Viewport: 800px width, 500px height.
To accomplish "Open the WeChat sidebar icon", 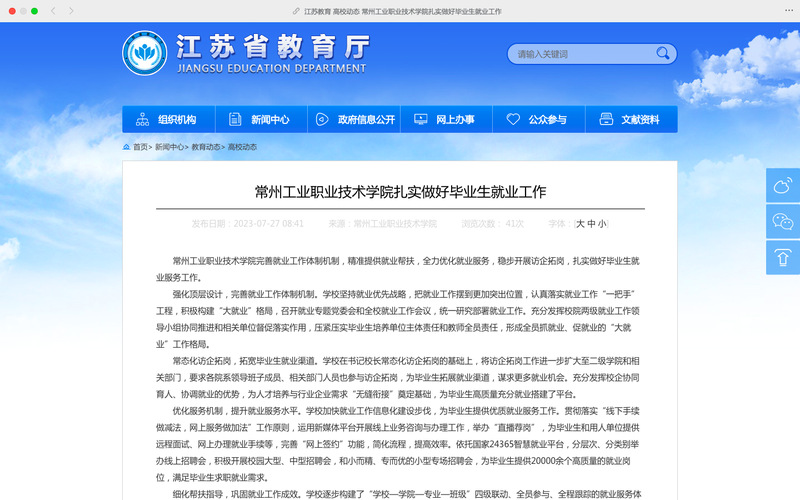I will (782, 221).
